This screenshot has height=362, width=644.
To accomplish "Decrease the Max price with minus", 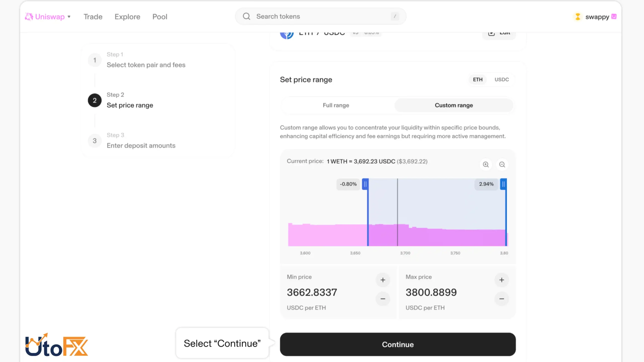I will 502,299.
